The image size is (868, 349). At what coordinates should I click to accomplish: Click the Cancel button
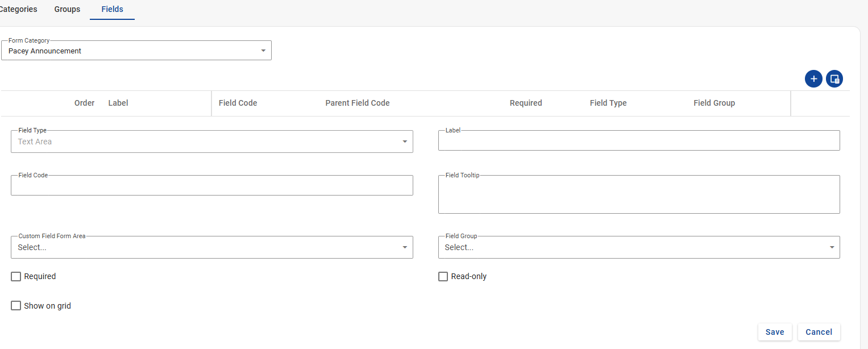click(x=819, y=332)
